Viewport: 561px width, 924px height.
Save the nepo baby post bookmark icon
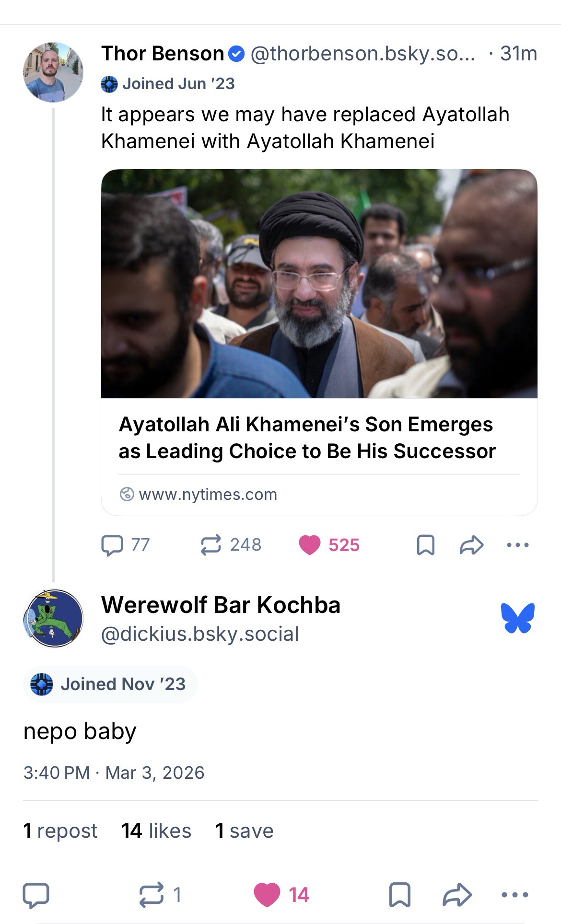(399, 895)
